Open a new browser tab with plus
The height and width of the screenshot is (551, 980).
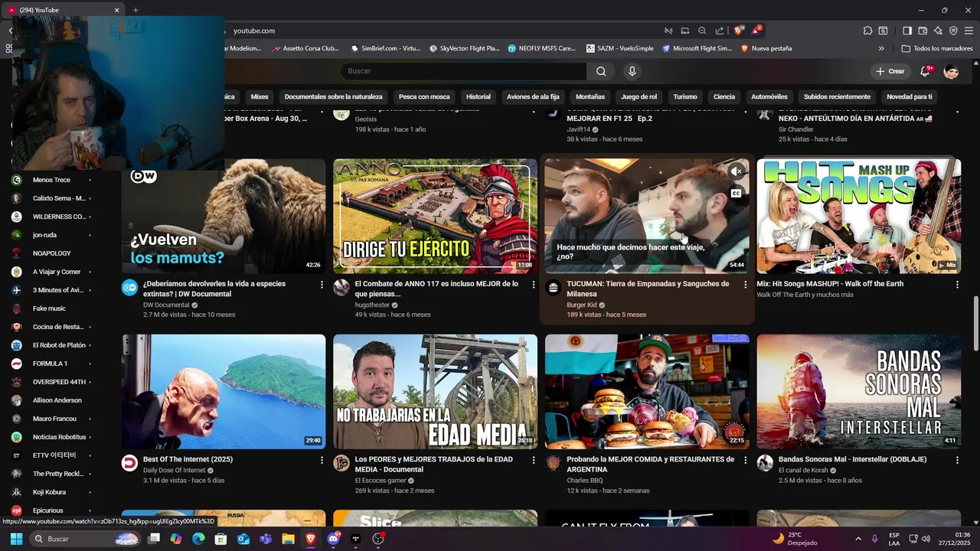(x=136, y=10)
